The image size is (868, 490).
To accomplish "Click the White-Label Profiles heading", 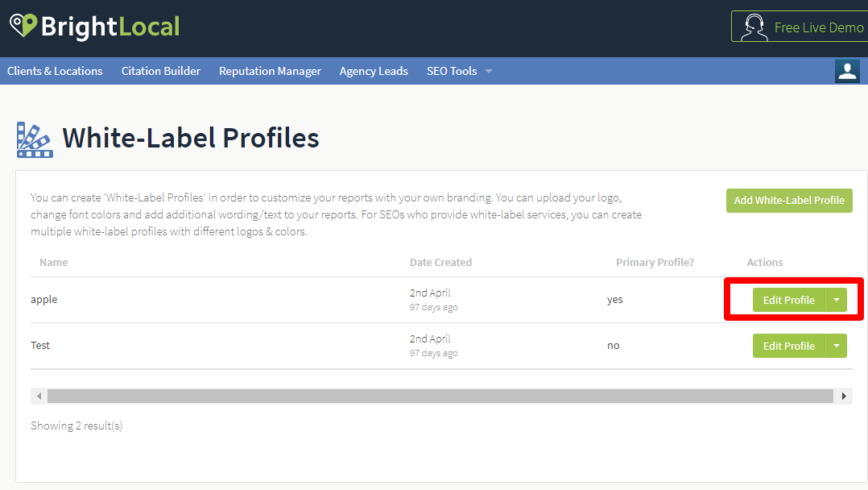I will pos(190,138).
